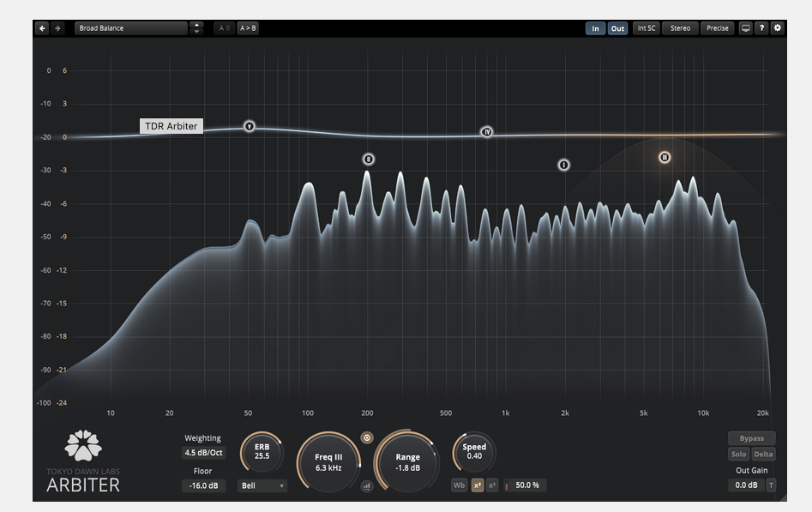Open the help question mark icon

click(x=761, y=28)
